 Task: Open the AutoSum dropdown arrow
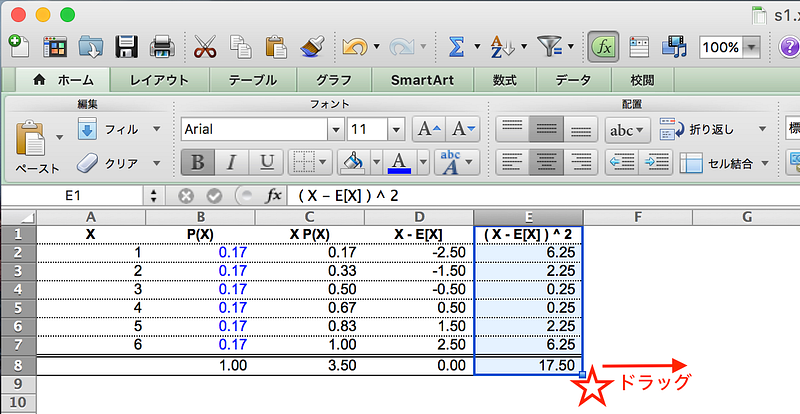477,47
